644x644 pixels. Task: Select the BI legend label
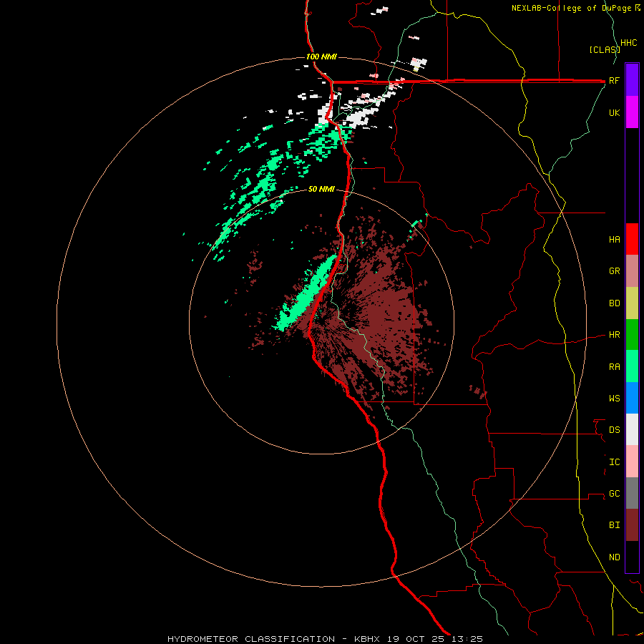615,525
